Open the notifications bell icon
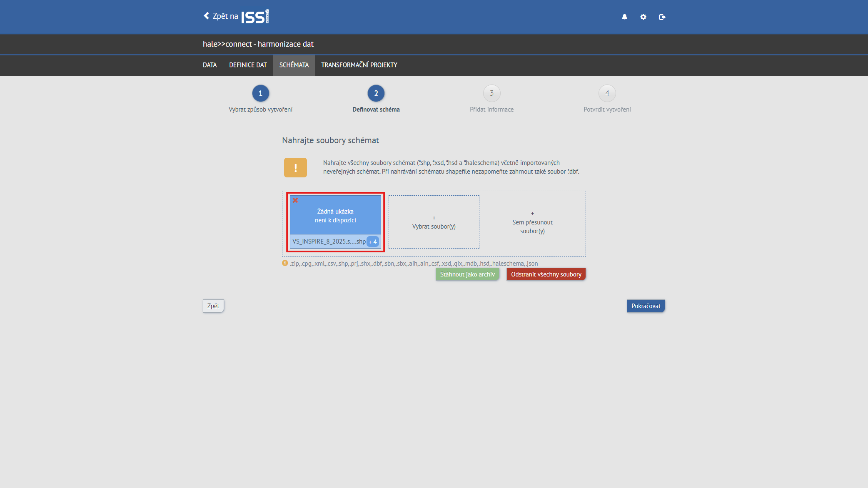This screenshot has height=488, width=868. (x=624, y=17)
